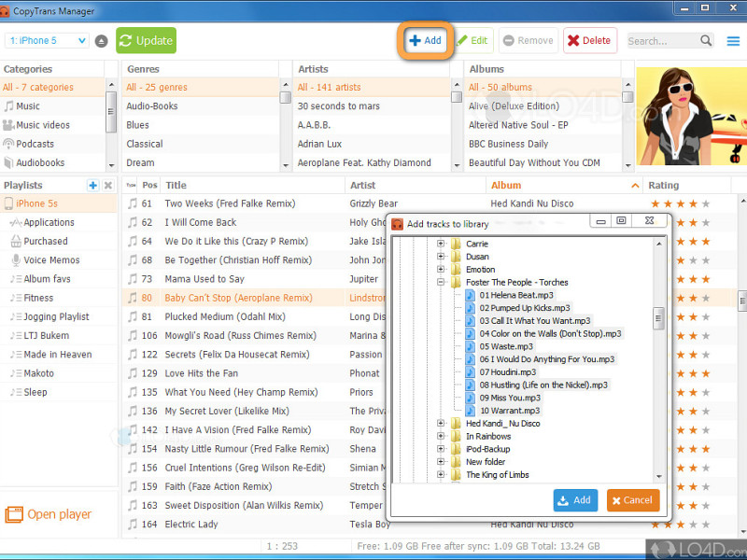Expand the Dusan folder node
747x560 pixels.
(x=441, y=256)
